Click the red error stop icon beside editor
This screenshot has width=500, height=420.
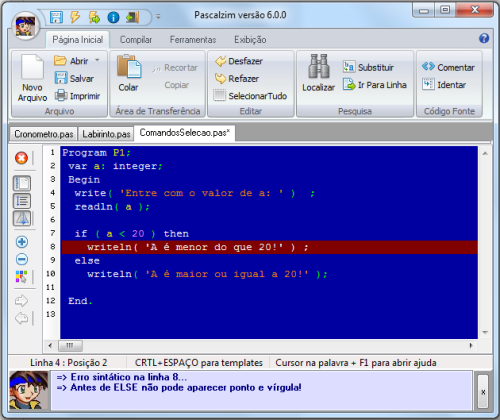21,158
